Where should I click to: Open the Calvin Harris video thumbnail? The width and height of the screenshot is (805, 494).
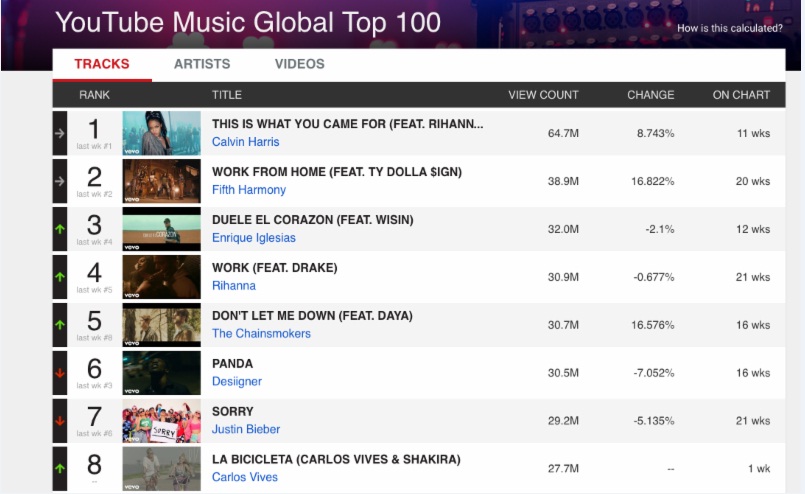coord(155,132)
